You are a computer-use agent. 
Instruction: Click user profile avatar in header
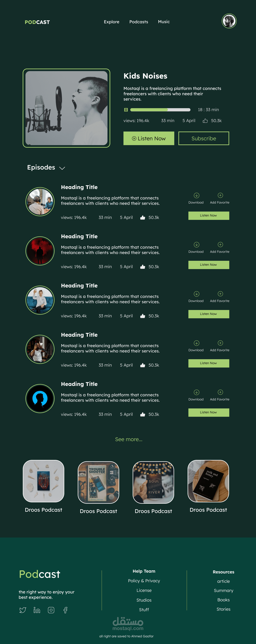click(229, 21)
